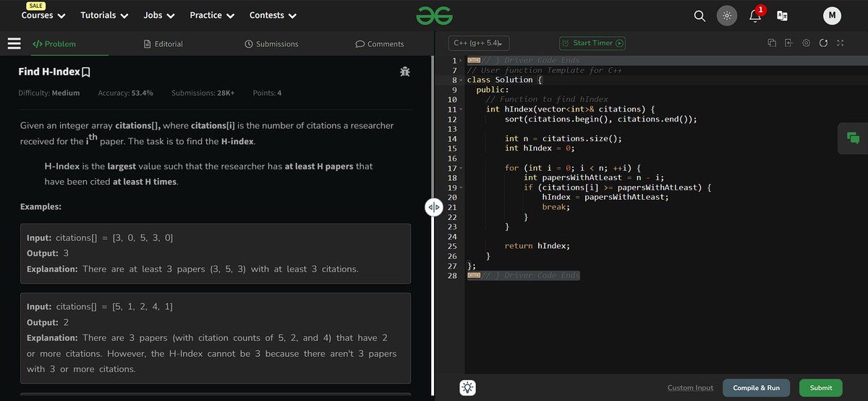Click Output: 3 in first example
This screenshot has width=868, height=401.
tap(48, 254)
